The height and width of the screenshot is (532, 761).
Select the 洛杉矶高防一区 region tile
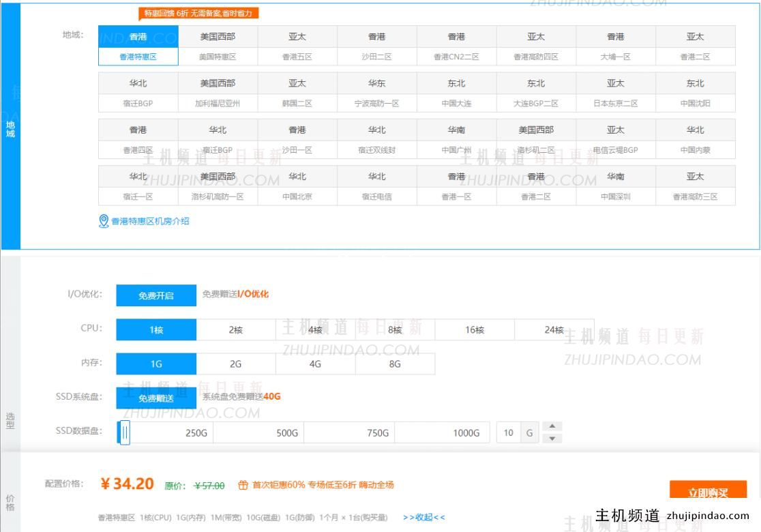(218, 186)
